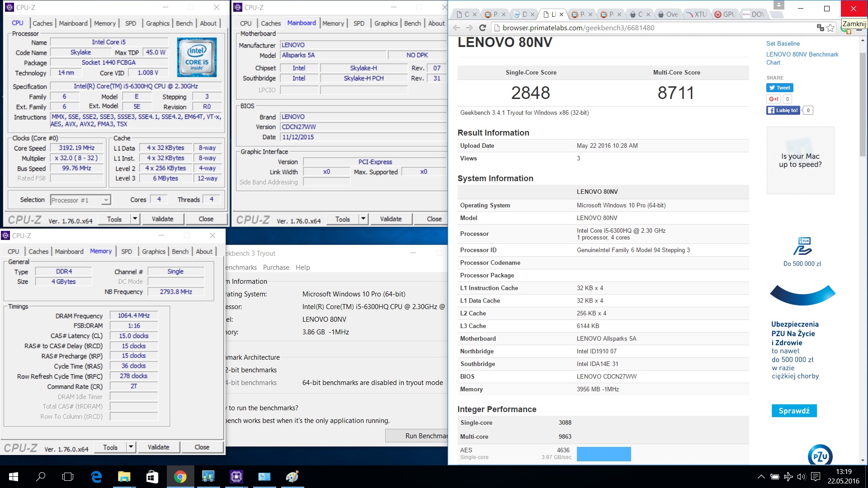
Task: Open Tools dropdown arrow in Memory window
Action: coord(131,447)
